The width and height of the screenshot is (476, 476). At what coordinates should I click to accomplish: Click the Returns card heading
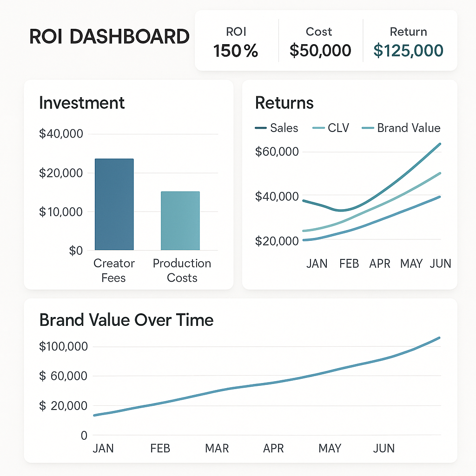click(x=284, y=103)
